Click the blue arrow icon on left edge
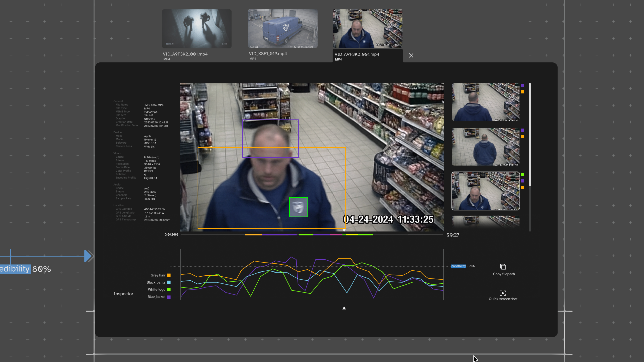This screenshot has width=644, height=362. click(88, 256)
